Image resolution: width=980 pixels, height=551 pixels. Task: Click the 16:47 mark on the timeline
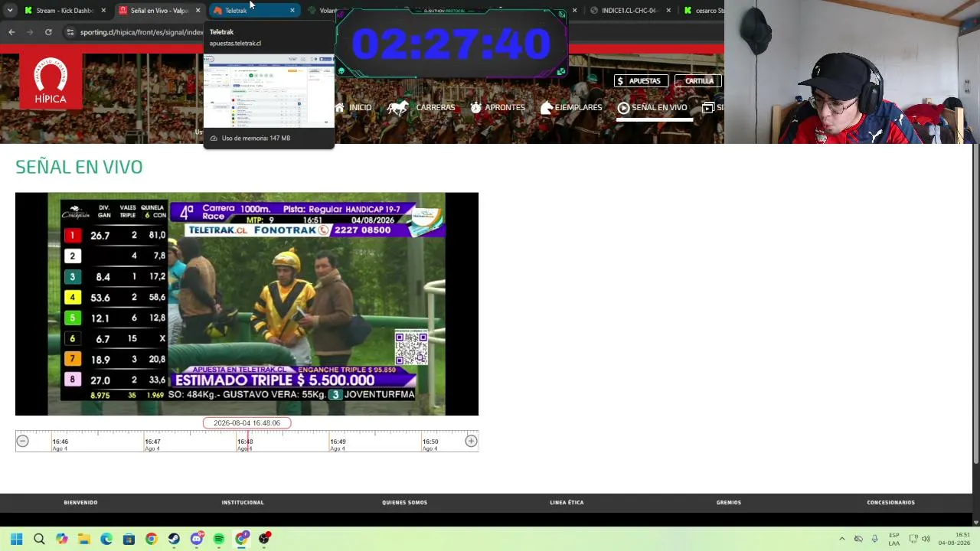(152, 442)
